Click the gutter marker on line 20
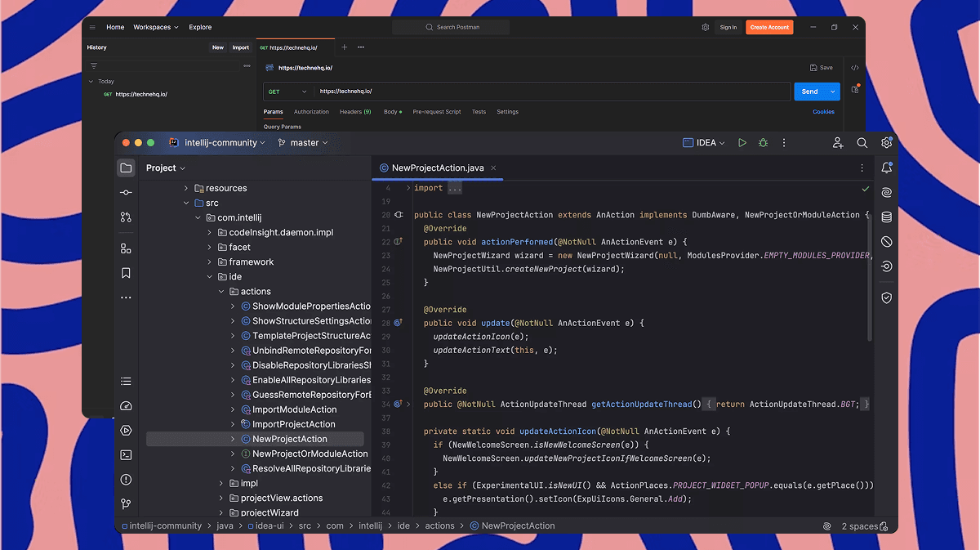Viewport: 980px width, 550px height. point(399,215)
